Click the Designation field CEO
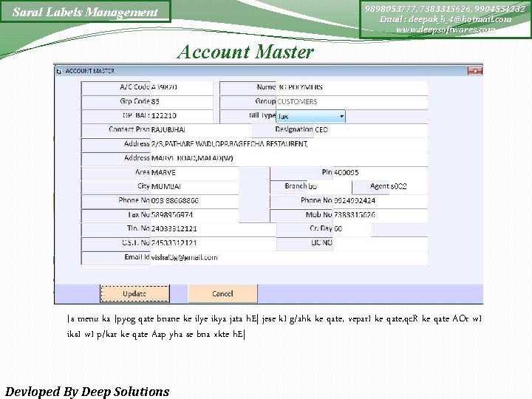 tap(370, 129)
